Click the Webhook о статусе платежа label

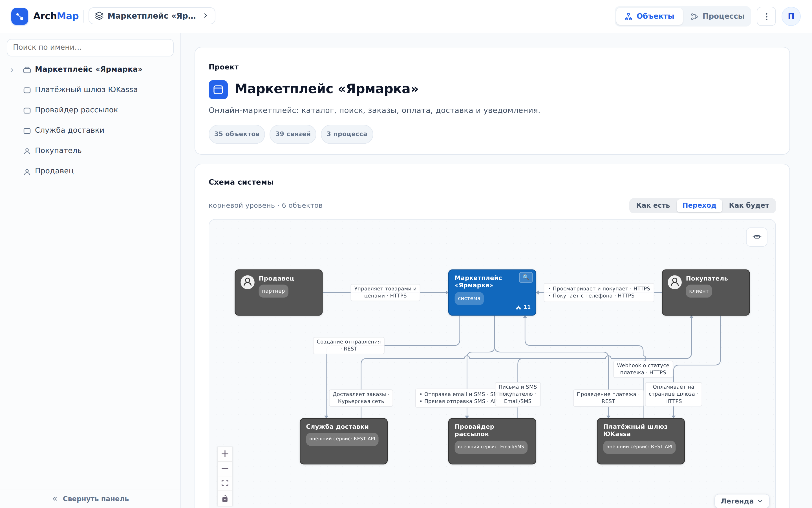pos(643,369)
